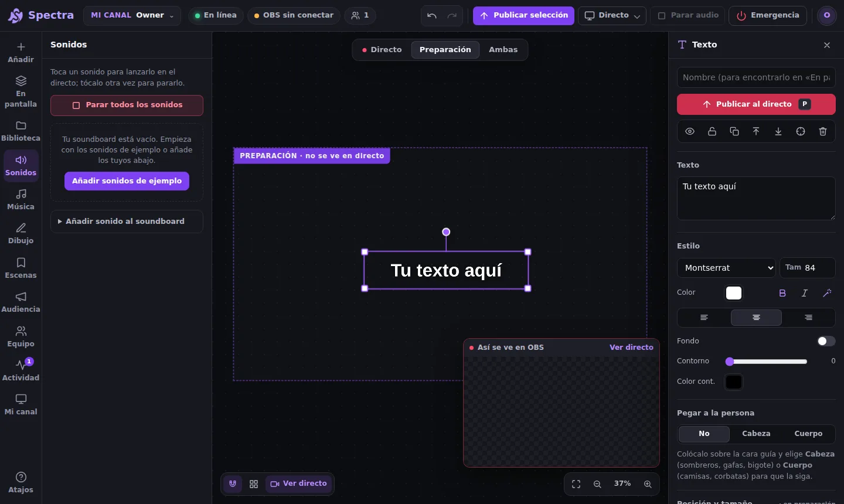
Task: Go to the Música section
Action: 21,200
